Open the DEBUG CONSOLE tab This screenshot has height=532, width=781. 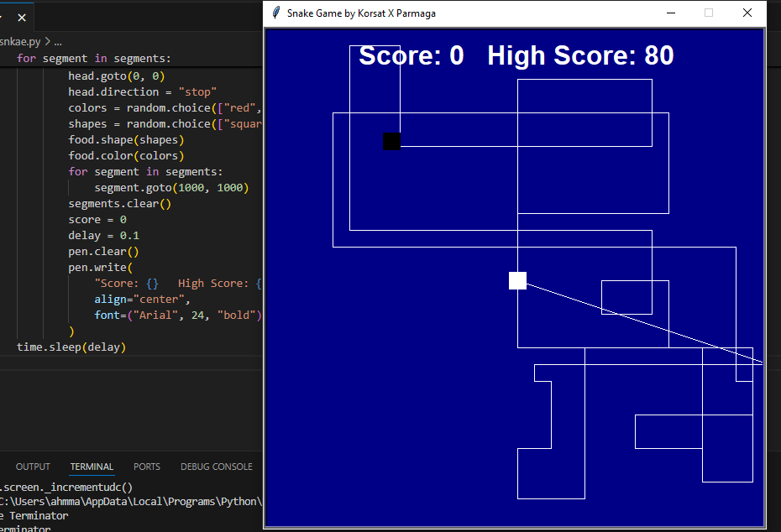pos(216,467)
